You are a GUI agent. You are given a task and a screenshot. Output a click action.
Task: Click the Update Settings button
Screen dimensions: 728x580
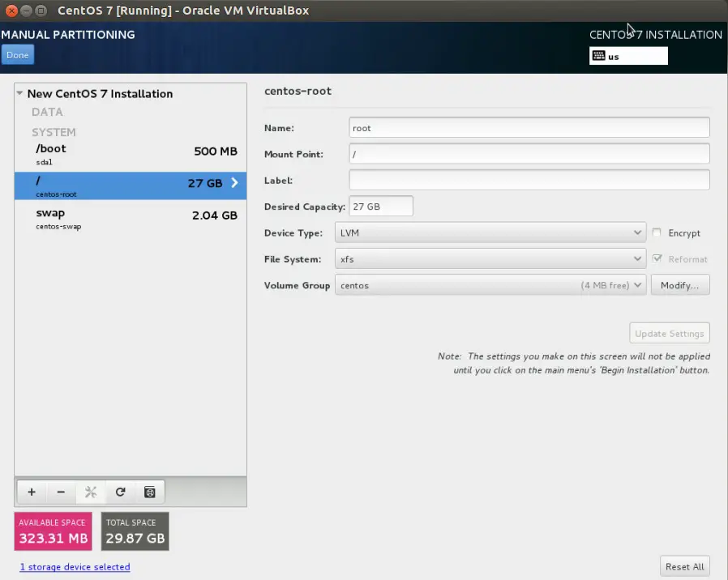tap(669, 333)
